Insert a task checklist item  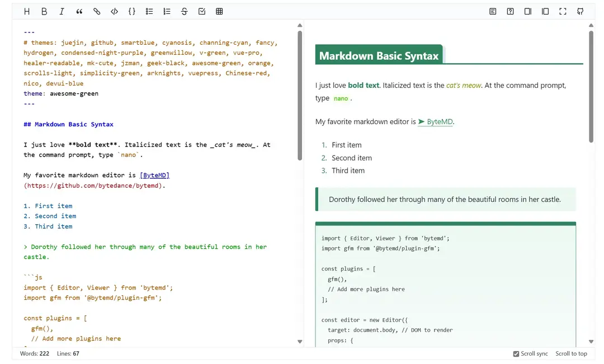(x=202, y=11)
